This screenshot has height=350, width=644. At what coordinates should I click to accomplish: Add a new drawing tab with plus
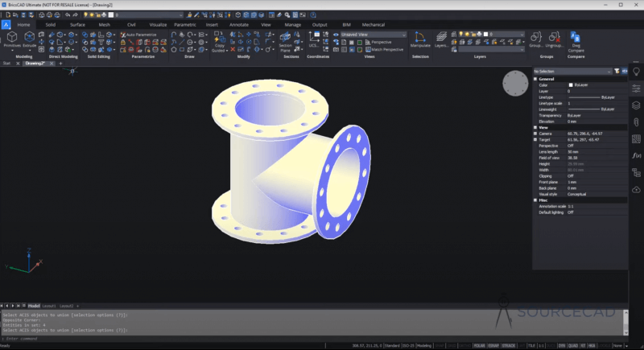tap(60, 64)
